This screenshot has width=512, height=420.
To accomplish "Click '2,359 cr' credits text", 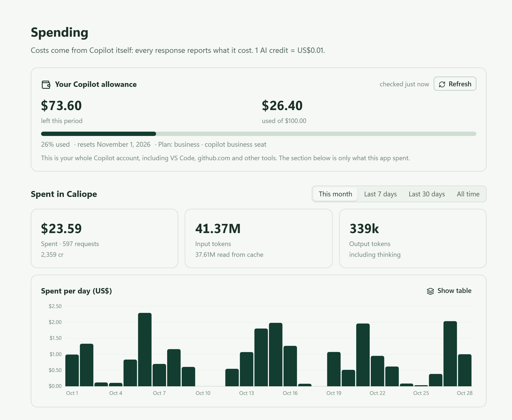I will coord(52,255).
